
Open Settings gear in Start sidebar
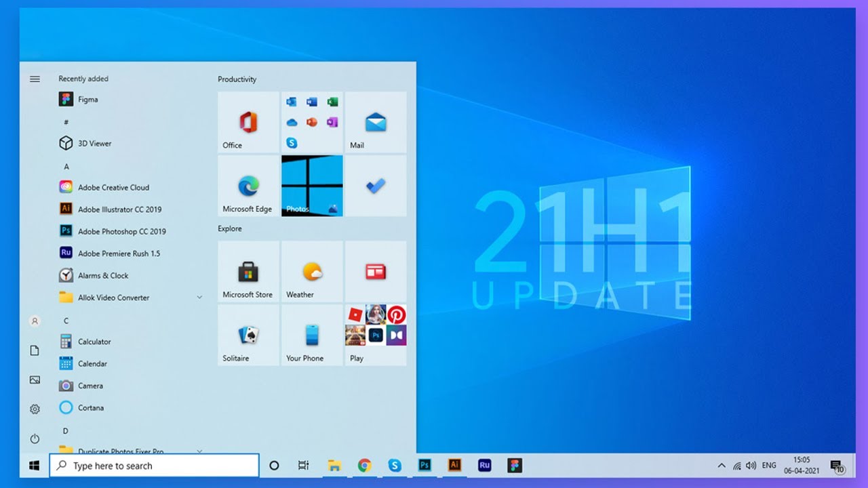point(35,409)
